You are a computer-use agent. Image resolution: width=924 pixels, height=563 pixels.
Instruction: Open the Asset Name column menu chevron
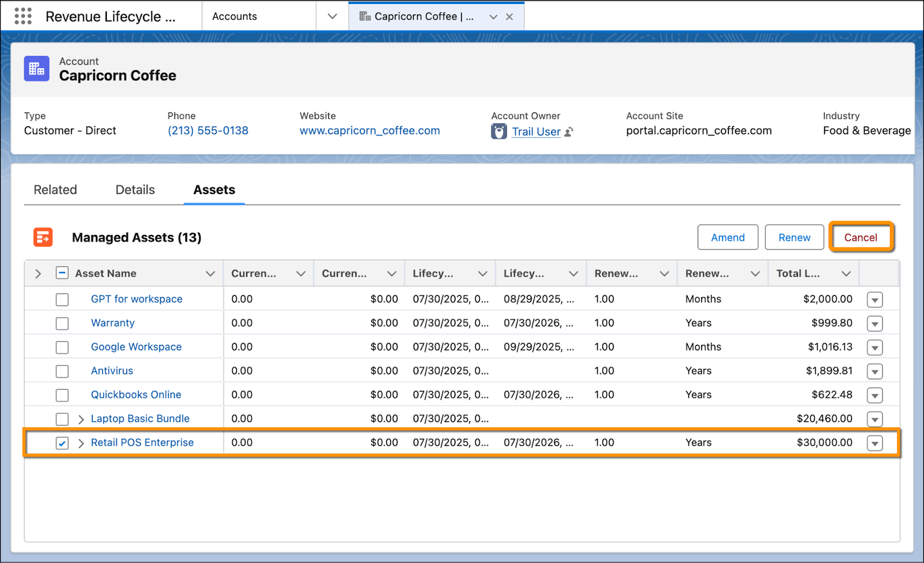(x=210, y=274)
